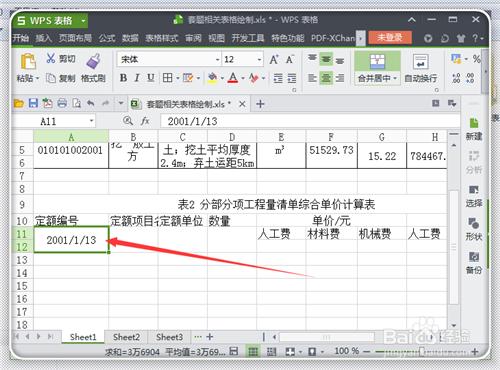Switch to the Sheet2 tab
Image resolution: width=500 pixels, height=370 pixels.
click(x=126, y=337)
